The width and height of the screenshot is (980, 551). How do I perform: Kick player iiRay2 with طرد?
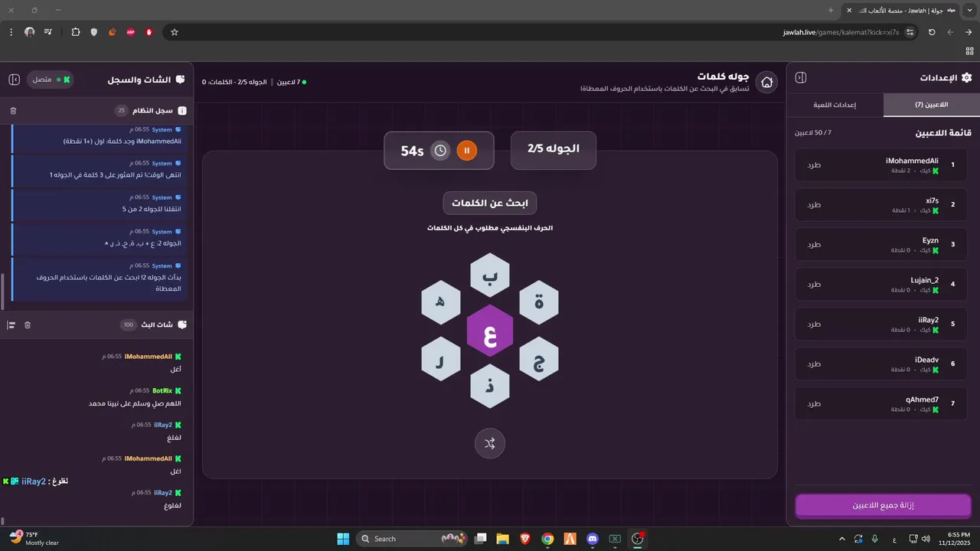pos(815,324)
